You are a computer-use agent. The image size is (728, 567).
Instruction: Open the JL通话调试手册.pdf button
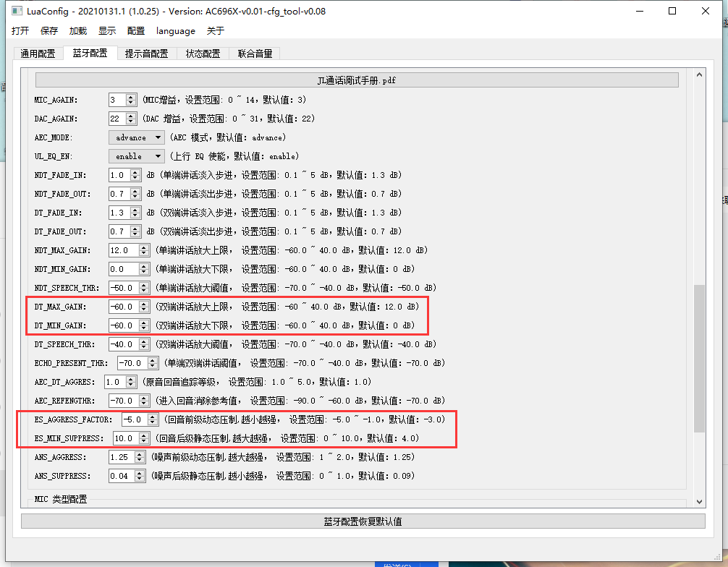357,80
